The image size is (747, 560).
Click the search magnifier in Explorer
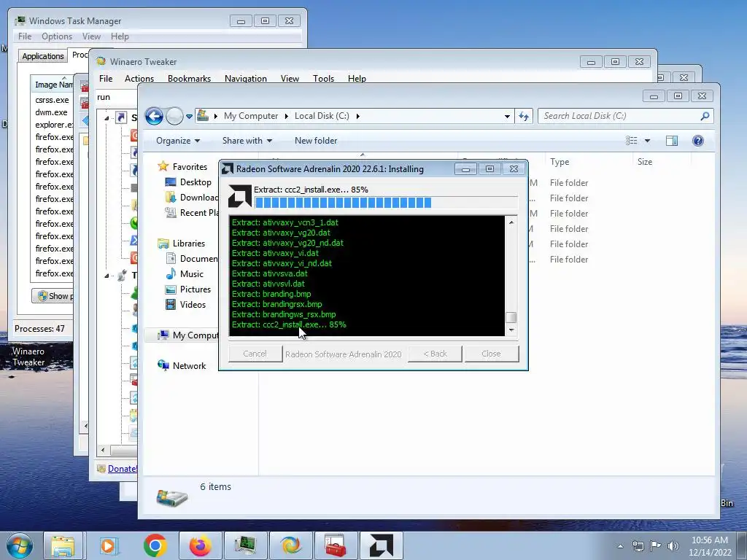705,116
